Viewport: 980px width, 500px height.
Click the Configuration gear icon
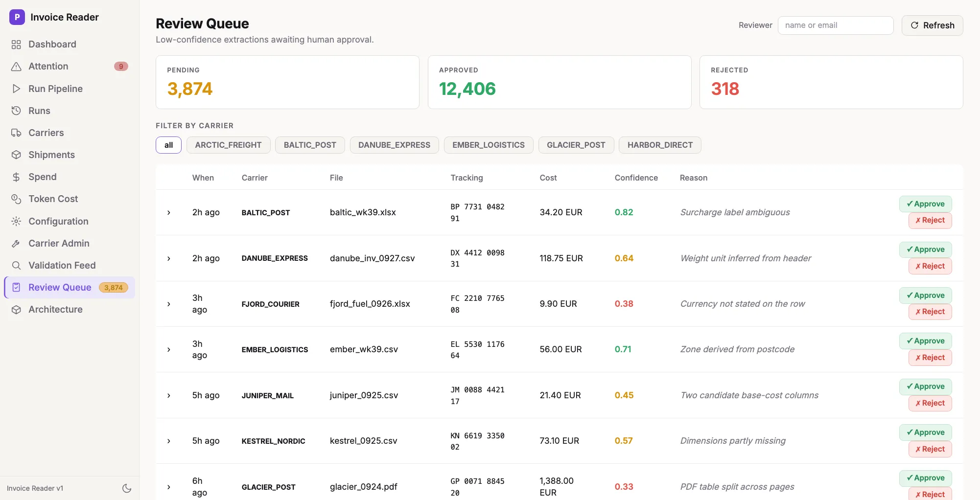[x=16, y=221]
